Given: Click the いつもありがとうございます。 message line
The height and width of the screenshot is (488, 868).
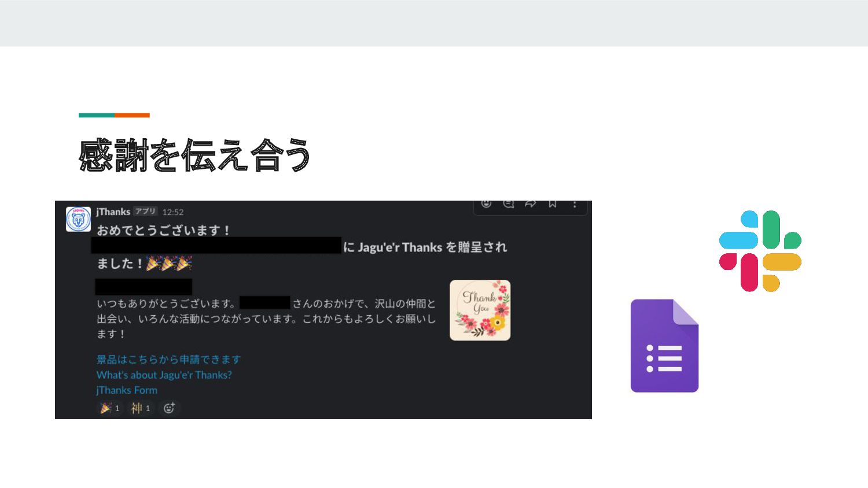Looking at the screenshot, I should [167, 304].
